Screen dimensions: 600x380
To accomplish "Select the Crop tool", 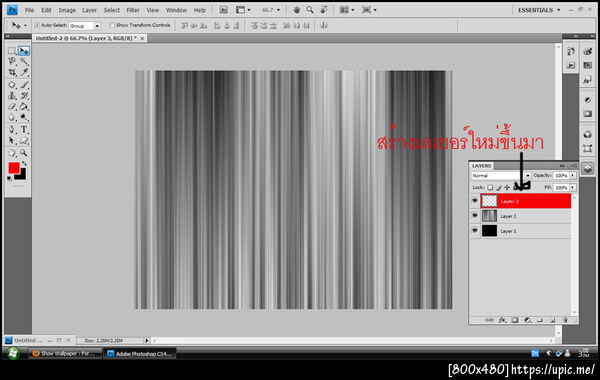I will (12, 72).
